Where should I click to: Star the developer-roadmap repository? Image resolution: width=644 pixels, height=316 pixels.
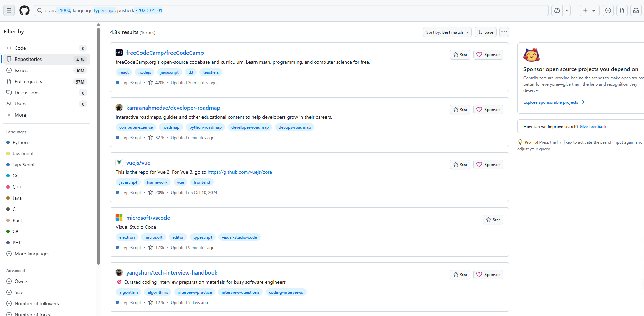coord(460,110)
